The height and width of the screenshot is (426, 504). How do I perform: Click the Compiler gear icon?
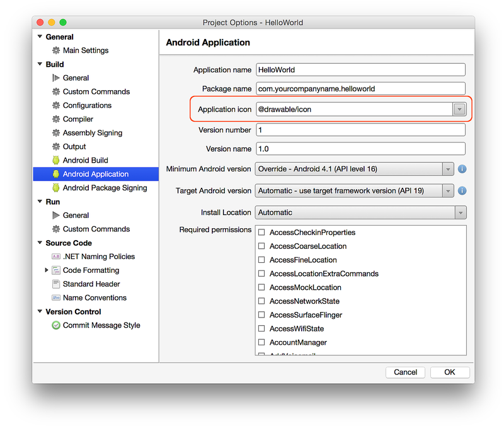pyautogui.click(x=56, y=119)
